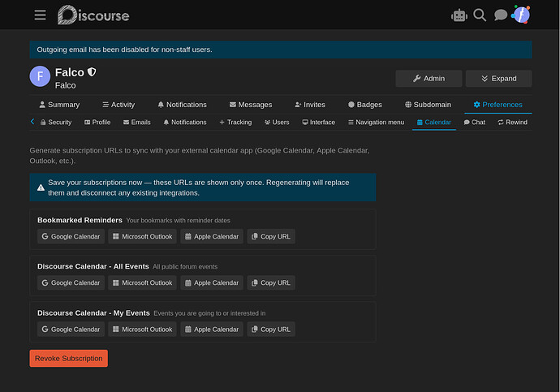Screen dimensions: 560x392
Task: Click Revoke Subscription
Action: point(68,358)
